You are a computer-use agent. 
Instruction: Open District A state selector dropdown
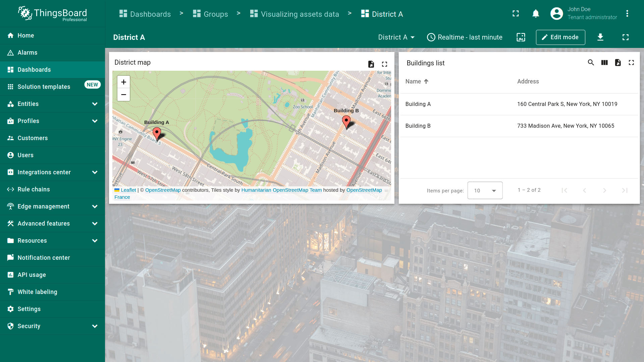pyautogui.click(x=396, y=37)
